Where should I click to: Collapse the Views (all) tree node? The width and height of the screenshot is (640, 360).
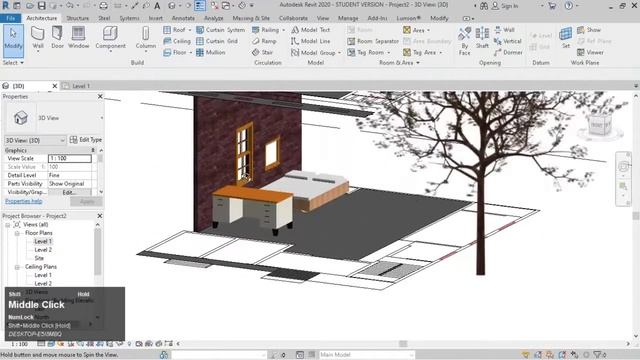pos(7,225)
